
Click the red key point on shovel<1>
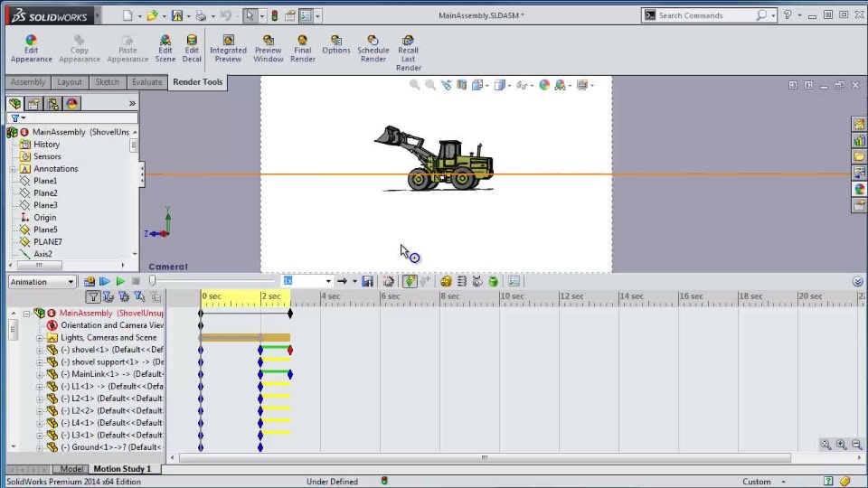[x=290, y=351]
